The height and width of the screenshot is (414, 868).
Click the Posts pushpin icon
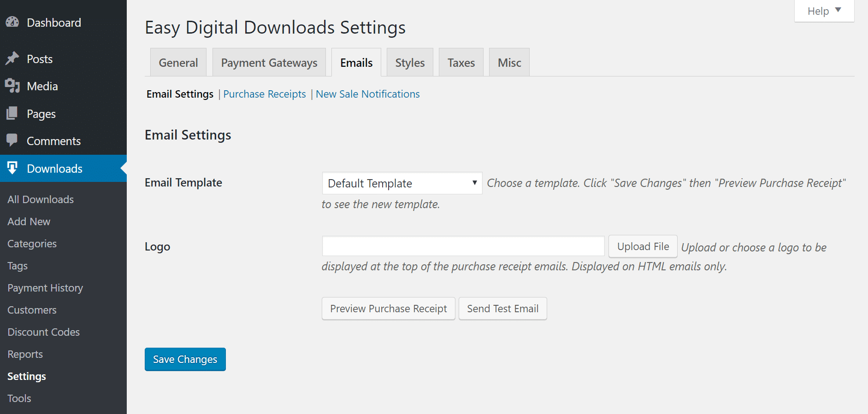(12, 58)
